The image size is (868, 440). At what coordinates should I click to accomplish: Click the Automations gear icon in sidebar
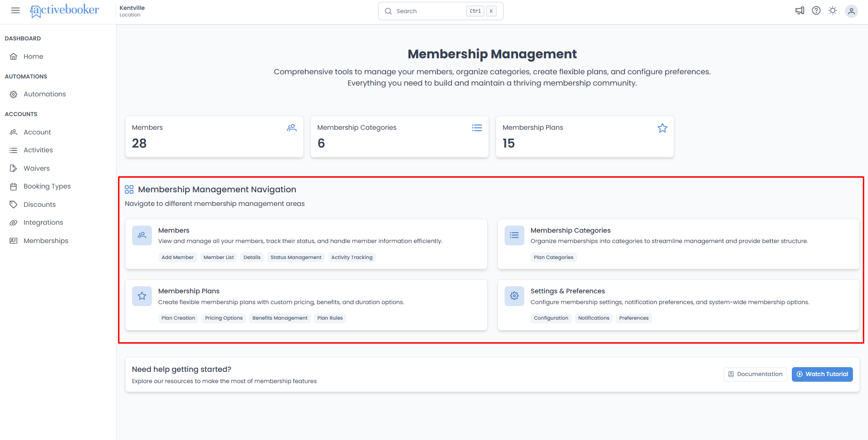click(14, 94)
